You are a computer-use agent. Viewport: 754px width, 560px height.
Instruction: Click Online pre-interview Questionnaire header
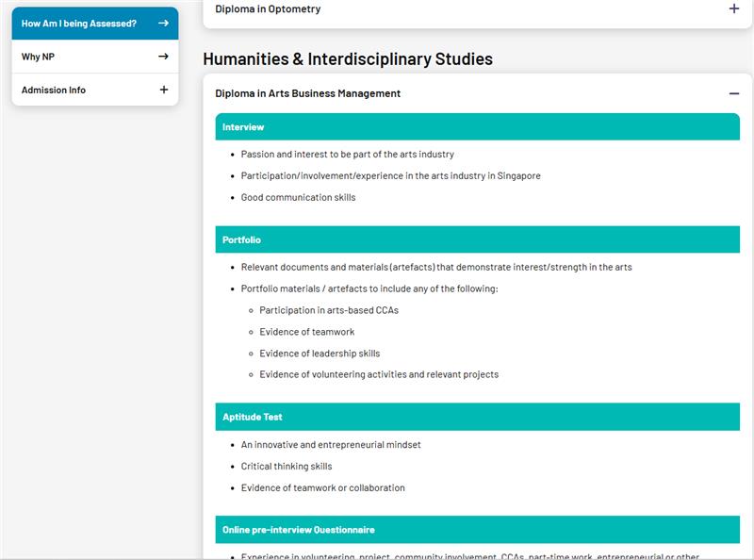pyautogui.click(x=477, y=530)
